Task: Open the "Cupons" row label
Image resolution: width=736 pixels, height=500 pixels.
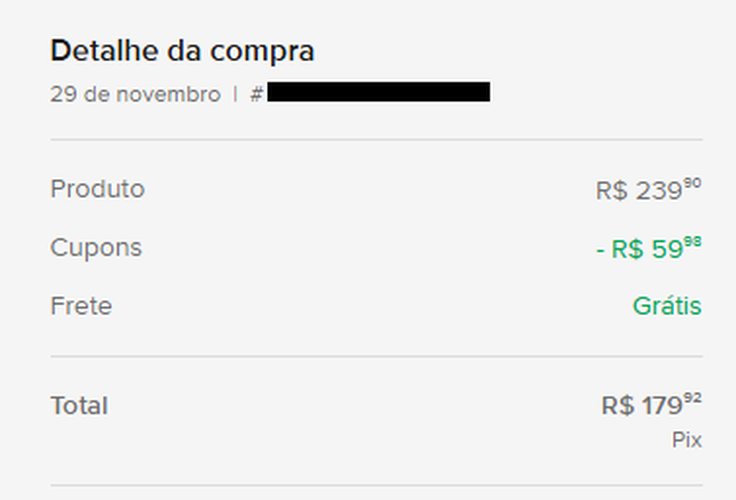Action: coord(96,248)
